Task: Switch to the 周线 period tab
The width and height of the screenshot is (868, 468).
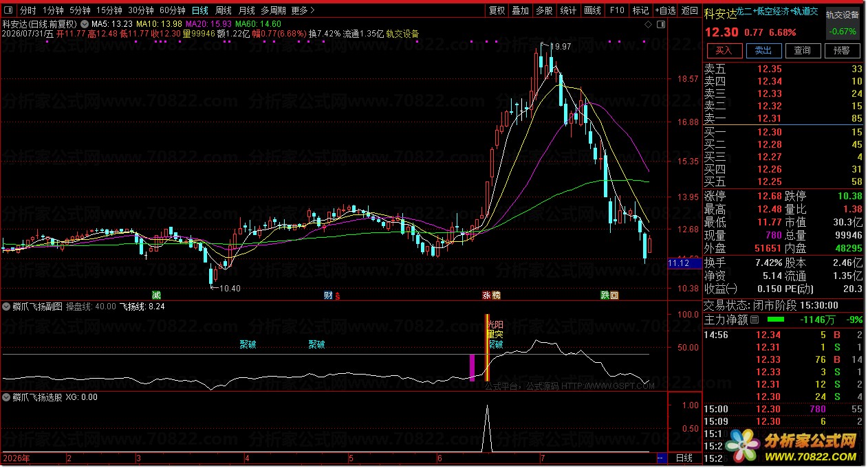Action: pos(224,10)
